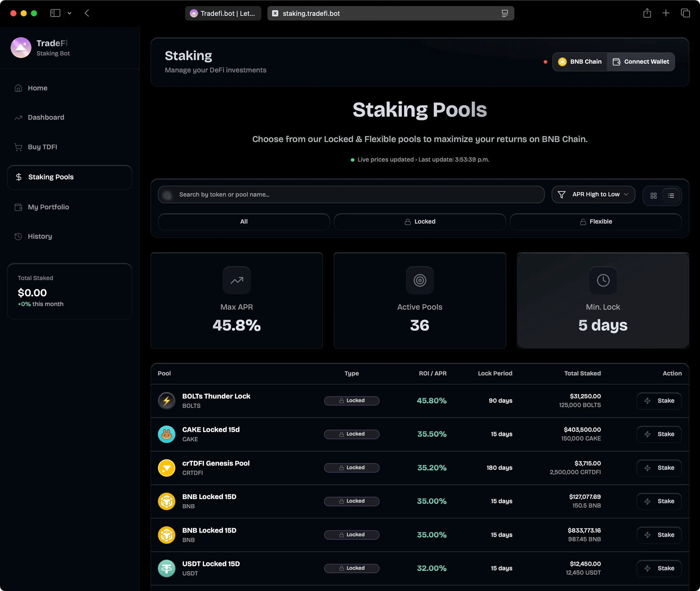Image resolution: width=700 pixels, height=591 pixels.
Task: Click the Active Pools target icon
Action: pos(420,280)
